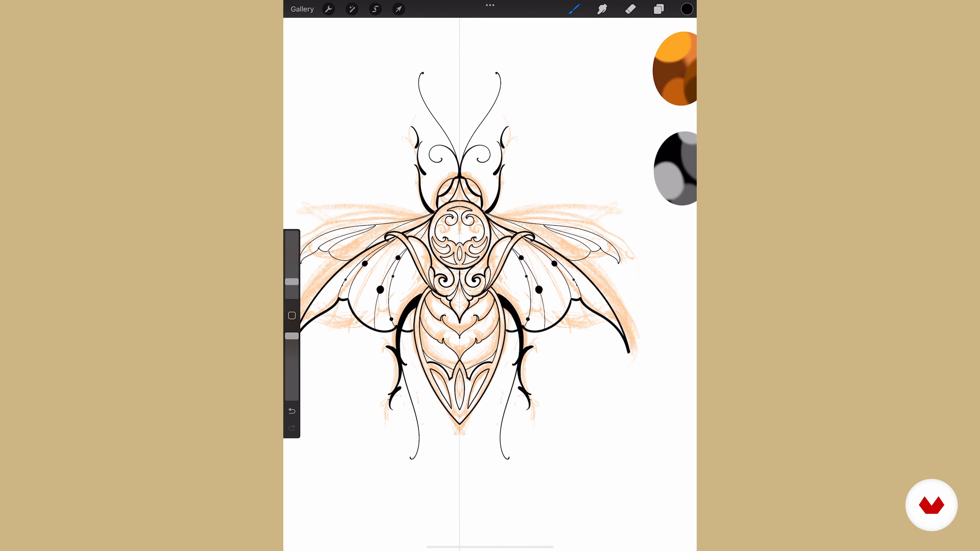Redo the last undone stroke
980x551 pixels.
tap(292, 428)
